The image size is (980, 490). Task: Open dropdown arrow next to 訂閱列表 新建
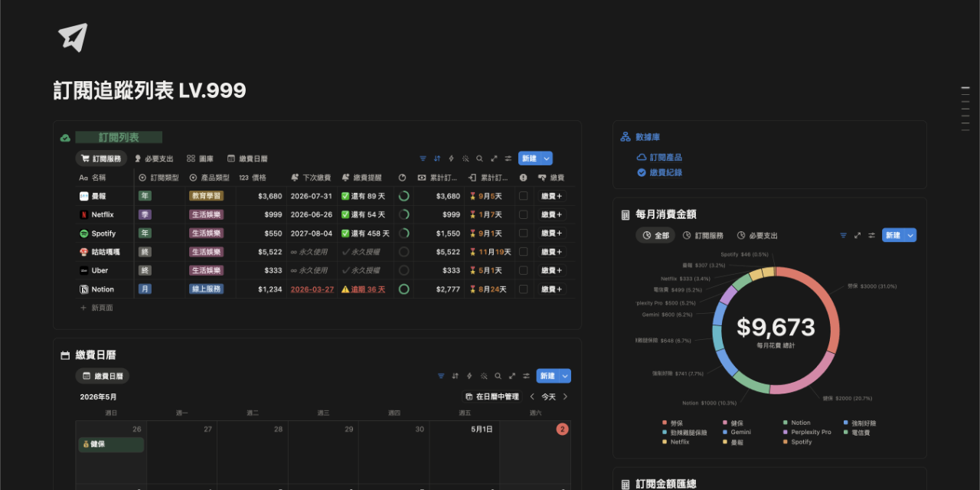(x=547, y=158)
